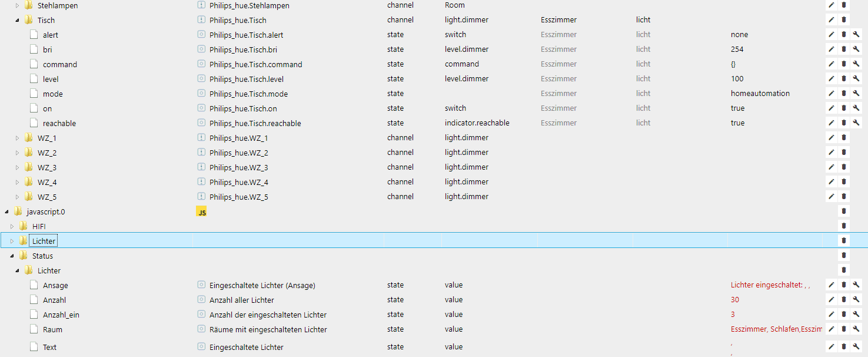The image size is (868, 357).
Task: Edit the alert state with its pencil icon
Action: 832,34
